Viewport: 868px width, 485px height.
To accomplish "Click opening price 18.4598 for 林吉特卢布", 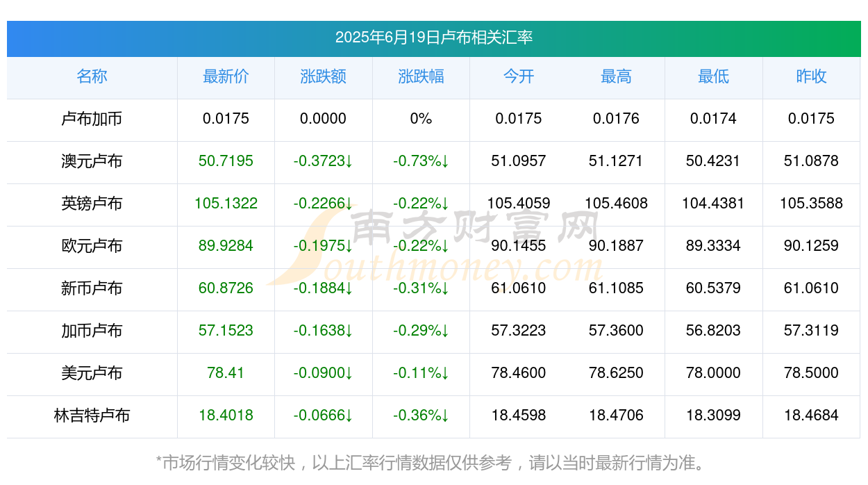I will point(519,416).
